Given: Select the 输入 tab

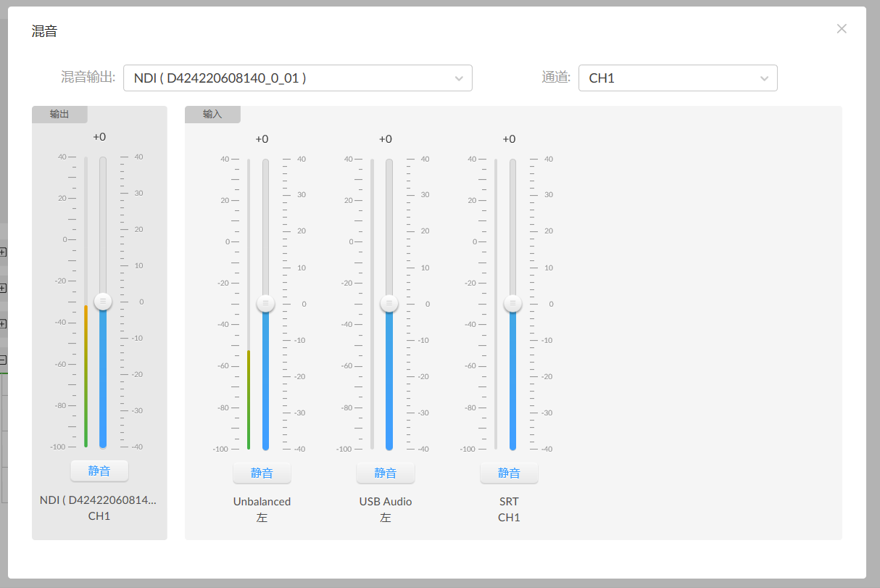Looking at the screenshot, I should pos(212,115).
